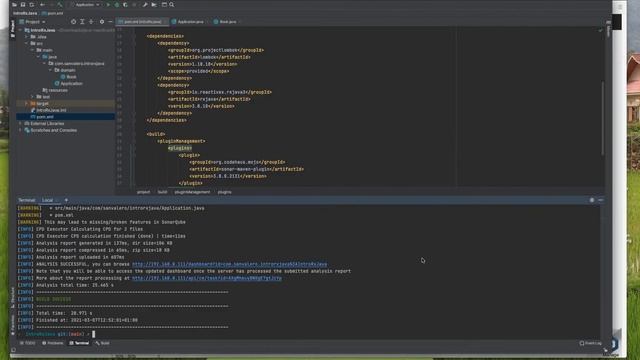Select Scratches and Consoles in project tree

51,130
